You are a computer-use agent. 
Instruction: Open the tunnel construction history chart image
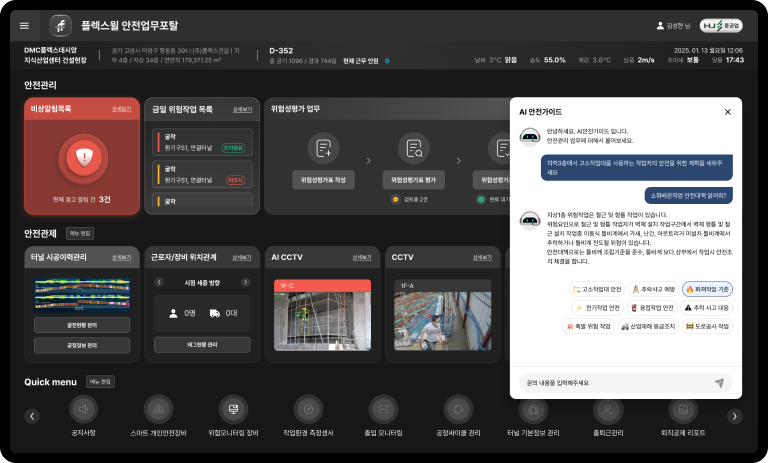[82, 295]
